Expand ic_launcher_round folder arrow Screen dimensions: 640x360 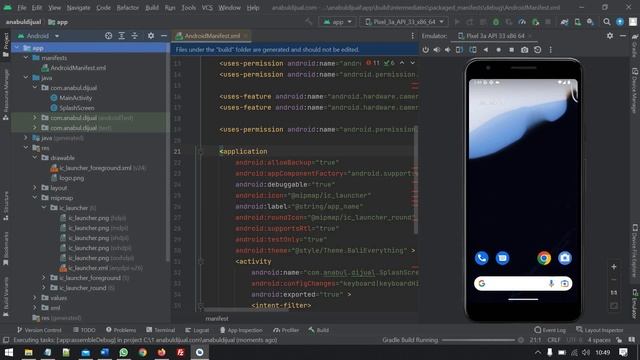(44, 288)
